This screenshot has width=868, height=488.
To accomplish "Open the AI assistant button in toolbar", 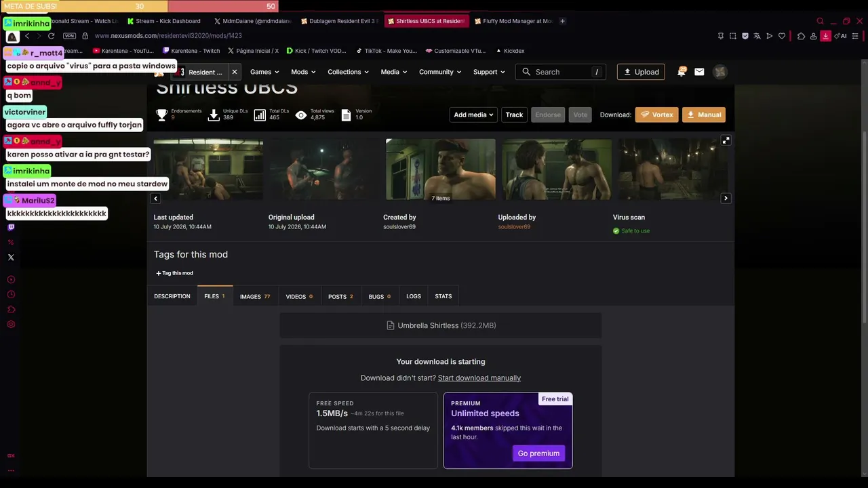I will click(x=841, y=36).
